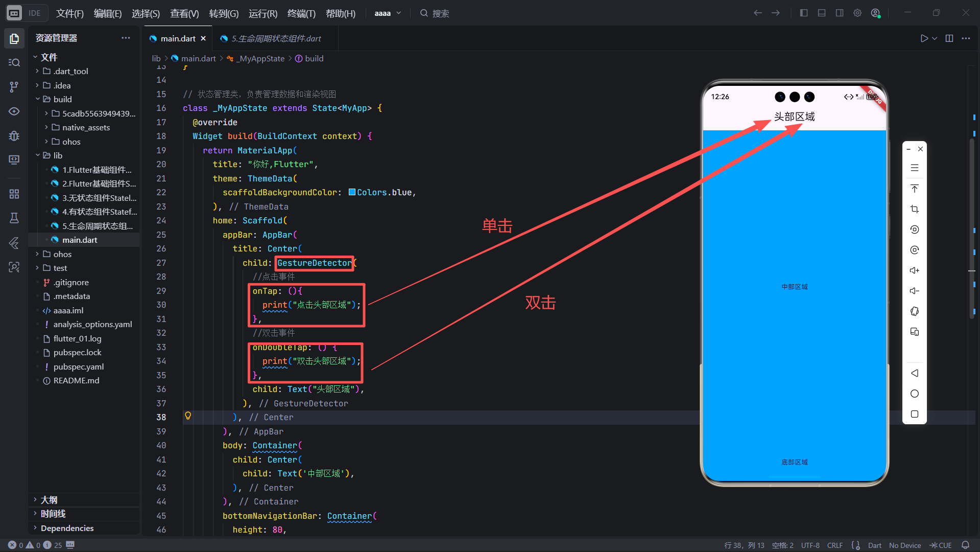This screenshot has width=980, height=552.
Task: Click the lightbulb quick-fix icon on line 38
Action: [x=188, y=416]
